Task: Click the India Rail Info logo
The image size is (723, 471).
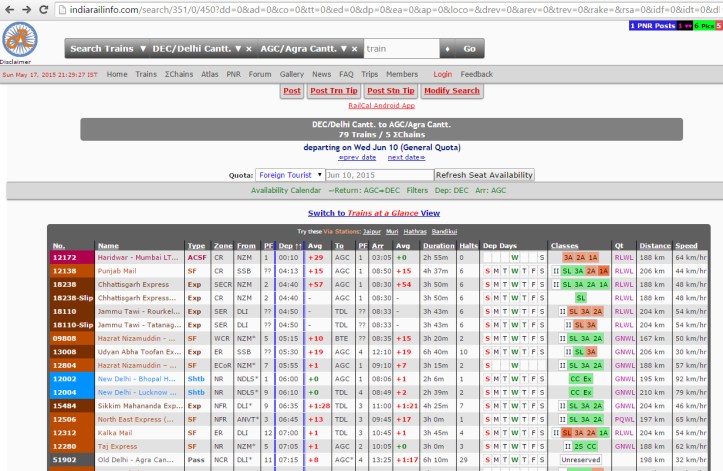Action: click(x=15, y=39)
